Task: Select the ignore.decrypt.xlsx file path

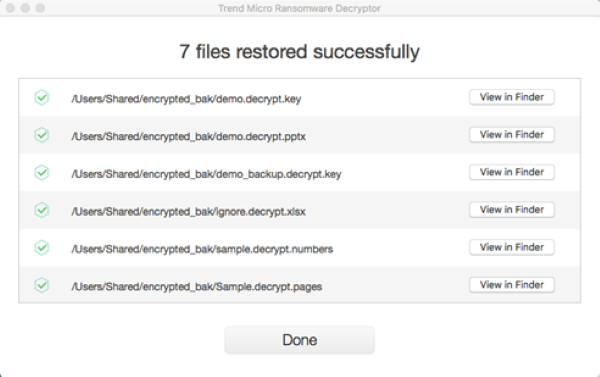Action: (188, 211)
